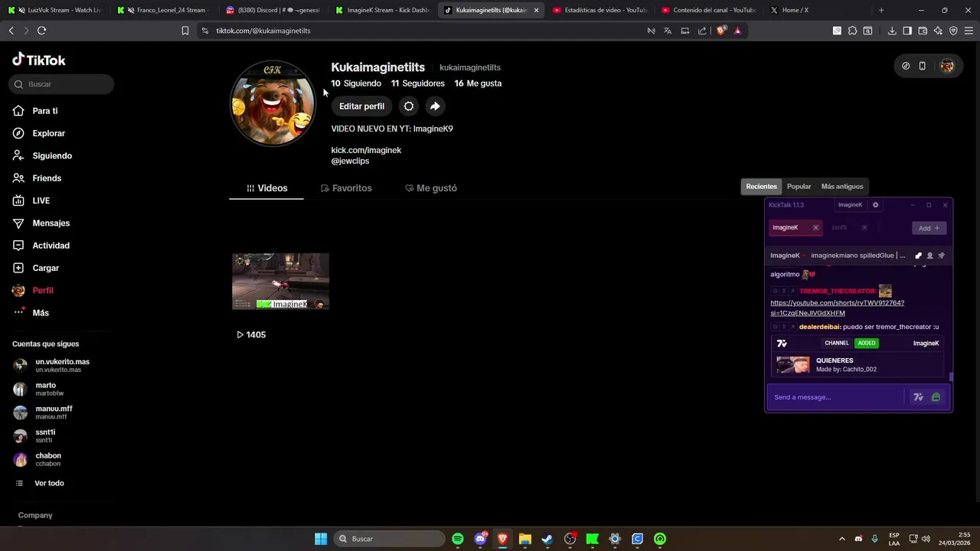The image size is (980, 551).
Task: Sort videos by Popular
Action: coord(799,187)
